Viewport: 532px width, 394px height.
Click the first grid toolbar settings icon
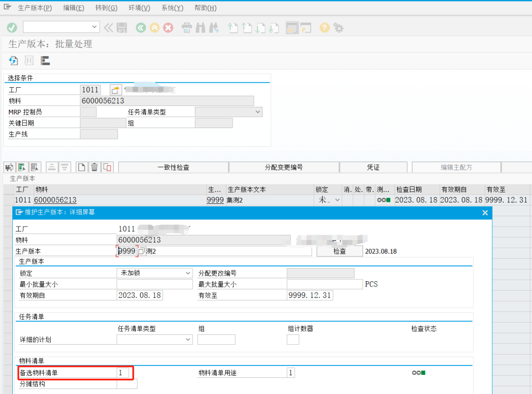pos(9,167)
